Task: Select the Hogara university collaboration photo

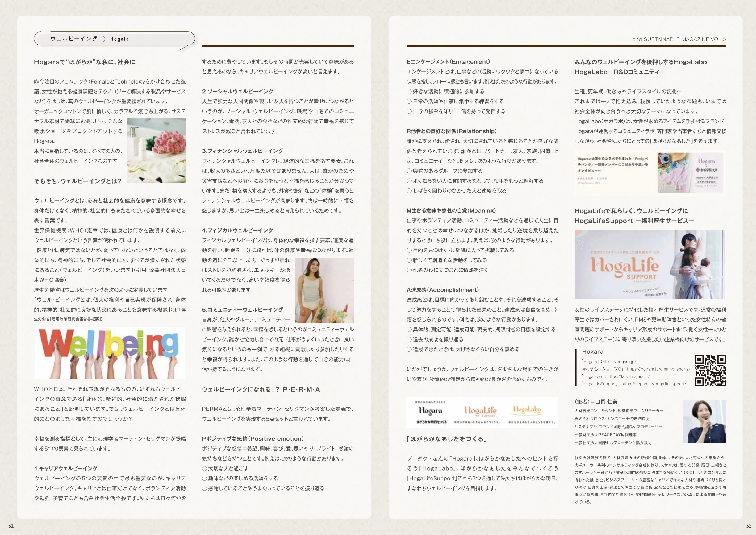Action: click(x=691, y=173)
